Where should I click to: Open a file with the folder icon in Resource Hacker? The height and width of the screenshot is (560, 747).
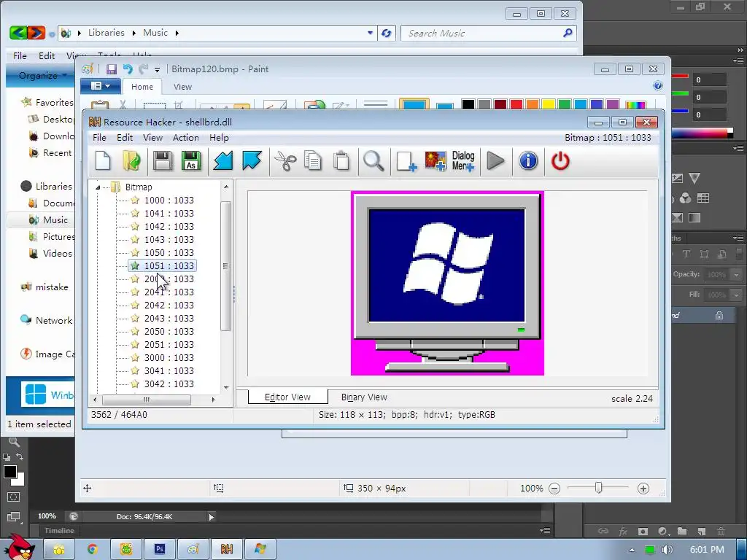pos(131,161)
